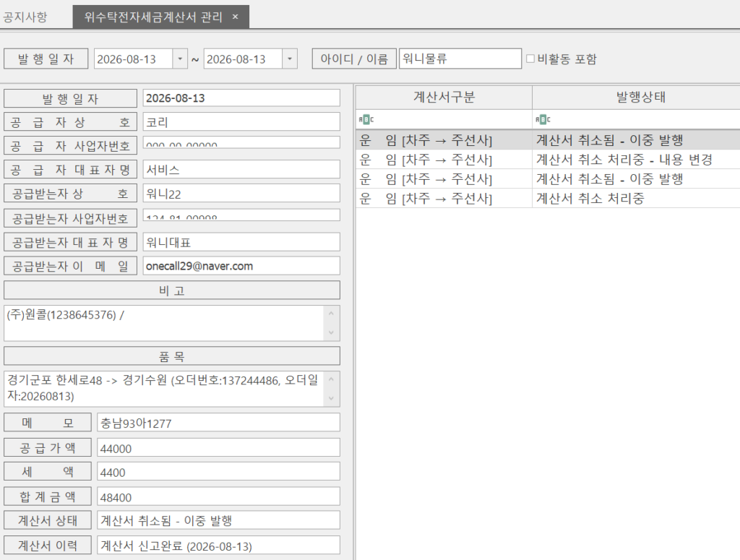Click the 공급자 대표자명 field 서비스
740x560 pixels.
tap(241, 169)
